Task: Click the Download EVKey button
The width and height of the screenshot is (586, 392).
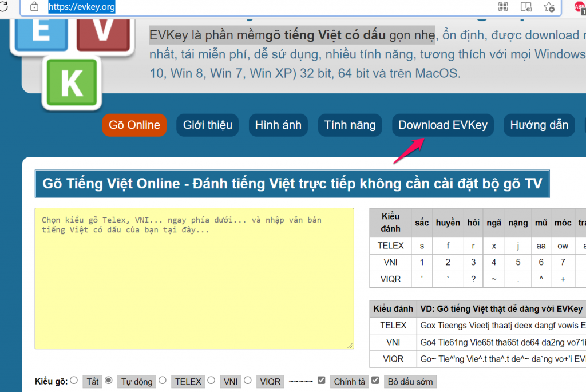Action: click(x=442, y=125)
